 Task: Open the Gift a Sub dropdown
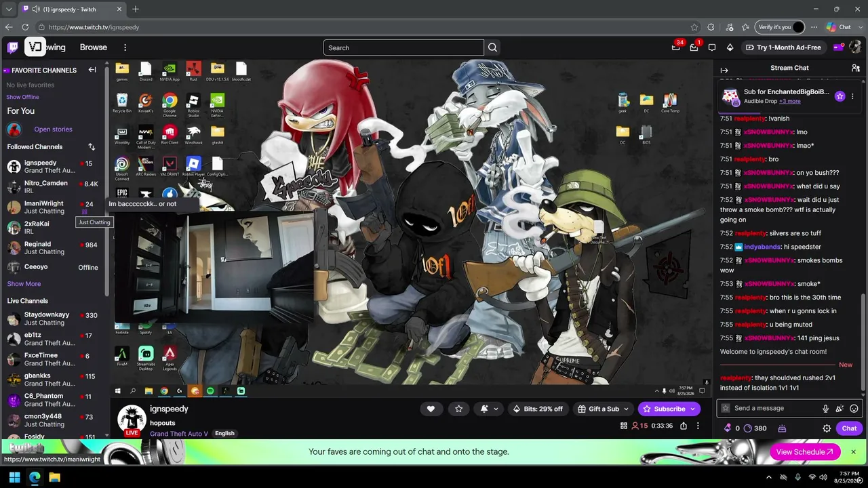[x=603, y=409]
